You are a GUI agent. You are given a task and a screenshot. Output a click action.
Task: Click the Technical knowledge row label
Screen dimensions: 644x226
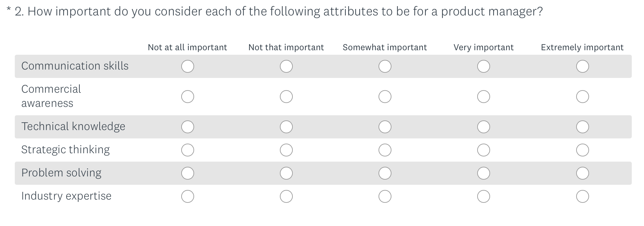pos(73,127)
